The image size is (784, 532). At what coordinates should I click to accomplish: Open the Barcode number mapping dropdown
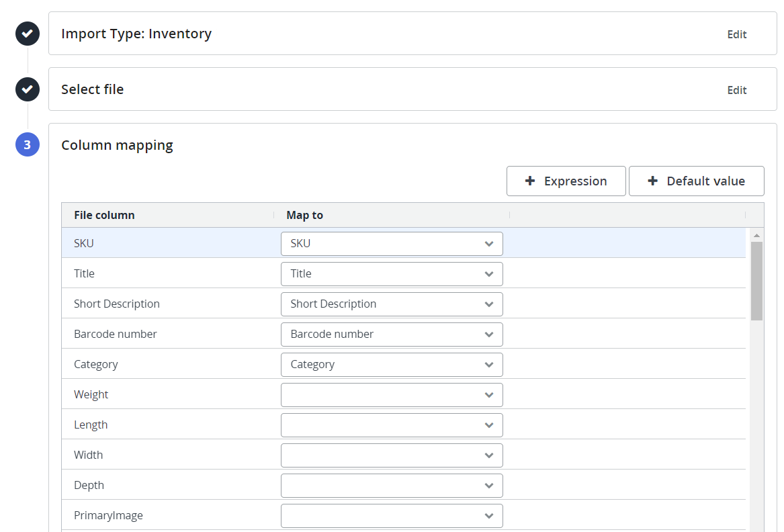pyautogui.click(x=391, y=335)
